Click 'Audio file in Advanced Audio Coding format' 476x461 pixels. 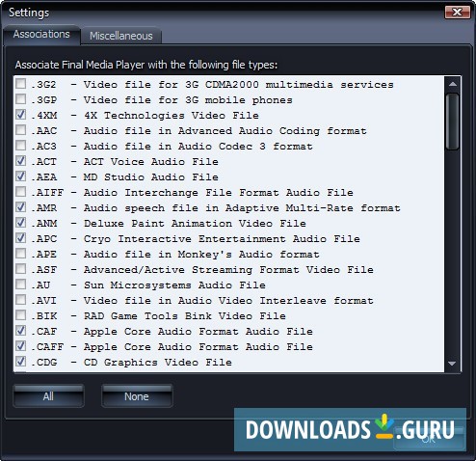(225, 131)
